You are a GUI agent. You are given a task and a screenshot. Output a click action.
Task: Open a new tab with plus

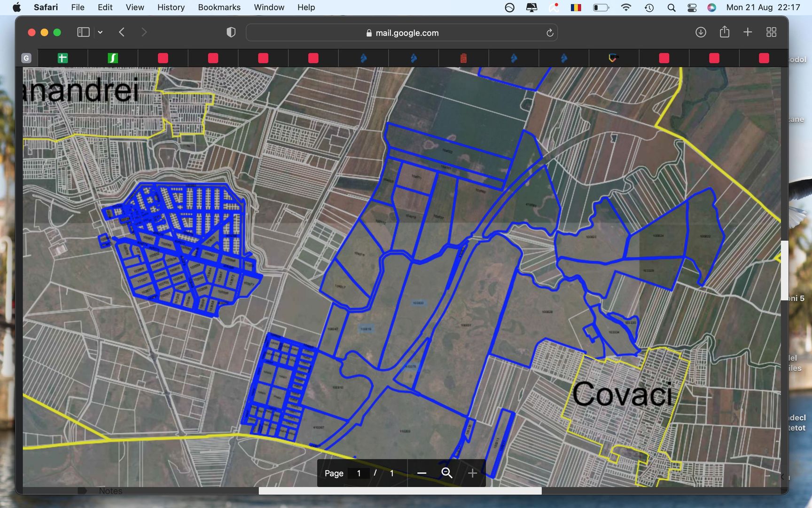coord(748,32)
